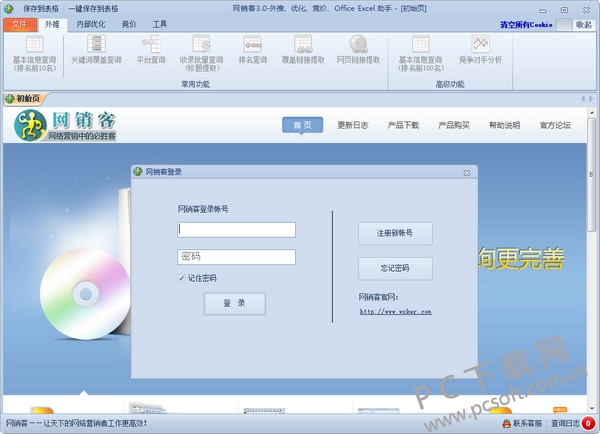Screen dimensions: 600x434
Task: Click 一键保存到表格 in quick access bar
Action: (93, 8)
